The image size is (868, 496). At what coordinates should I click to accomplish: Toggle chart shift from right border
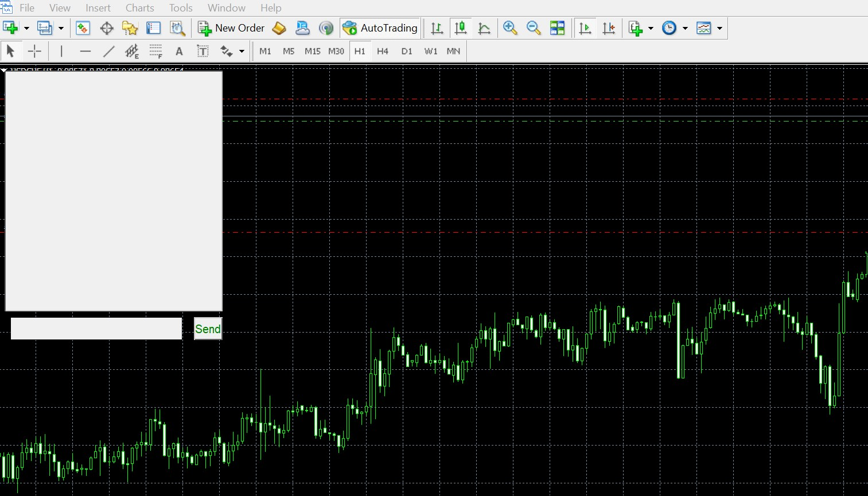click(609, 28)
